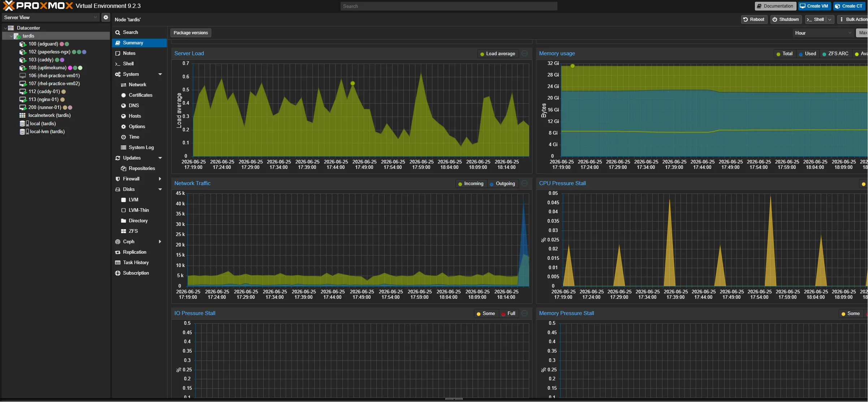Collapse the System submenu arrow
The height and width of the screenshot is (402, 868).
point(160,74)
